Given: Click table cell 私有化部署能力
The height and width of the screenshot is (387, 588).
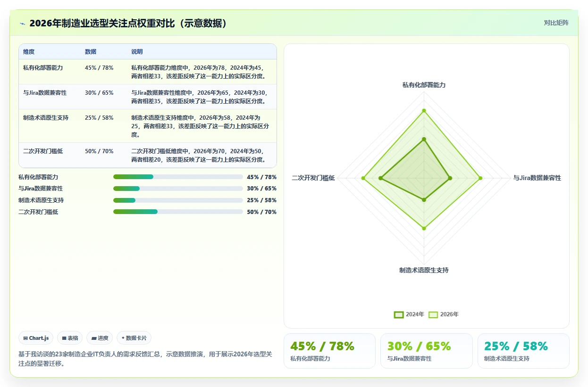Looking at the screenshot, I should coord(43,68).
